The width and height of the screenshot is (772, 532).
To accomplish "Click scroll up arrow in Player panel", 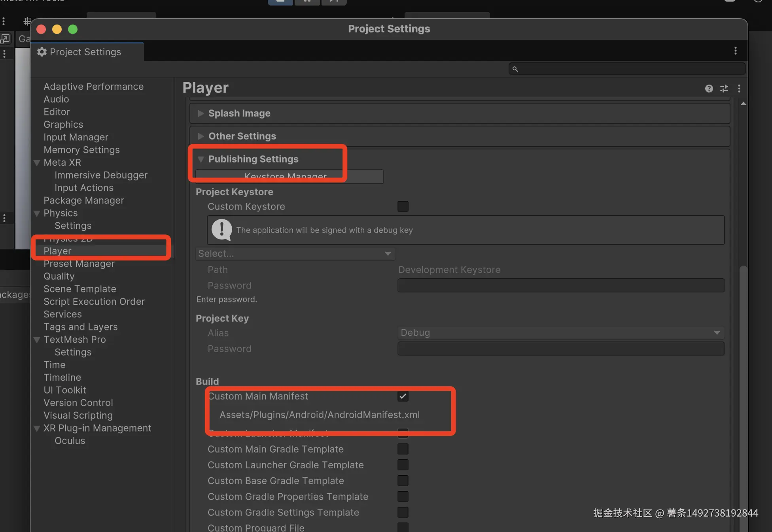I will tap(743, 104).
